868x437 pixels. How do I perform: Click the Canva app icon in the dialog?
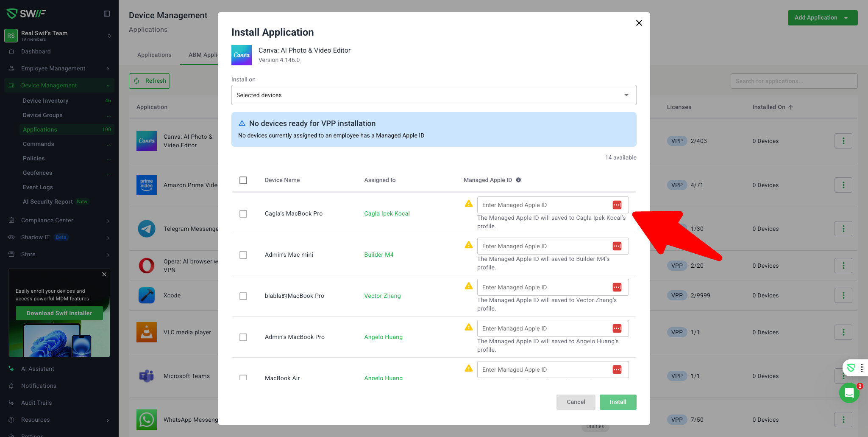click(x=242, y=55)
